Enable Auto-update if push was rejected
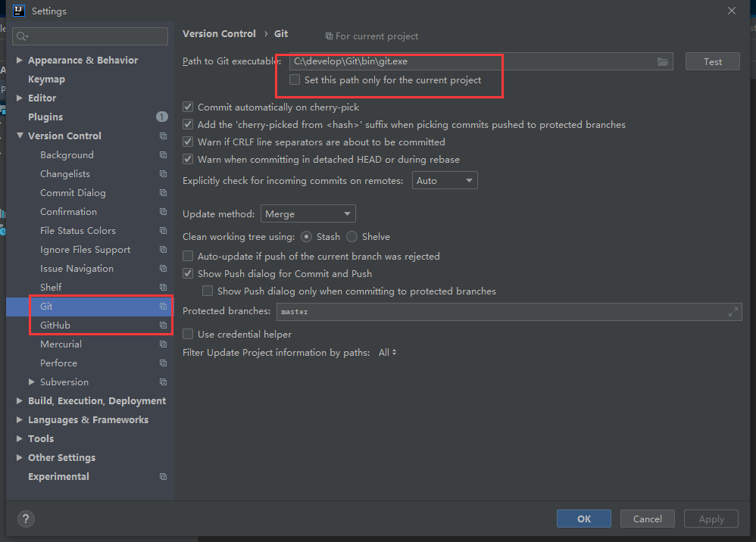 pos(188,256)
